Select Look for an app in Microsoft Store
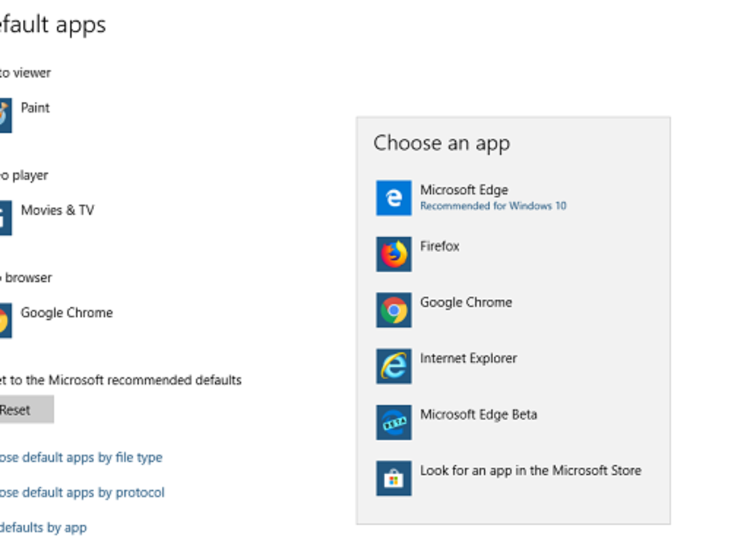This screenshot has height=560, width=747. (x=530, y=470)
